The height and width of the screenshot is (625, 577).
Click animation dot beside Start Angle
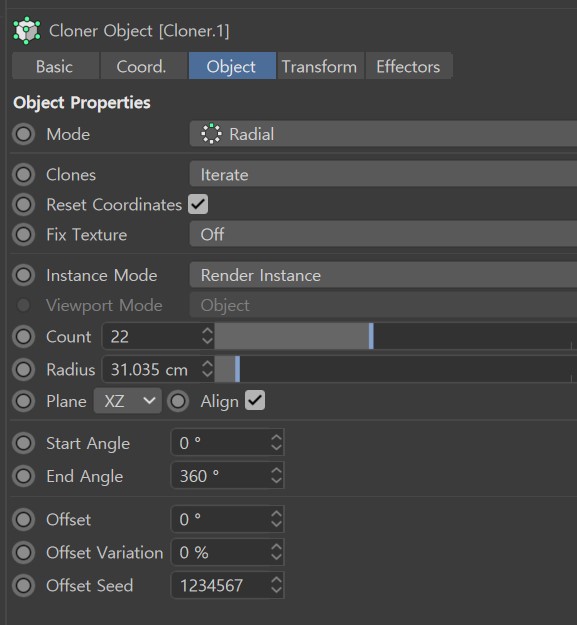point(24,443)
